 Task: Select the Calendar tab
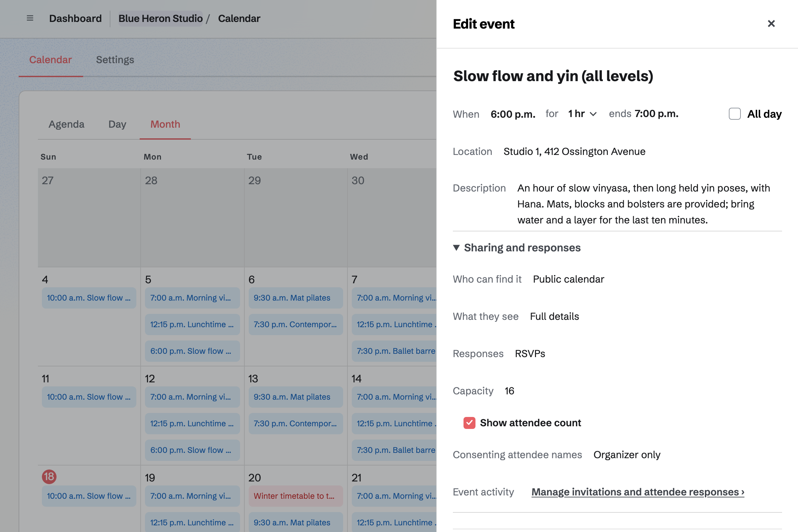(x=51, y=60)
